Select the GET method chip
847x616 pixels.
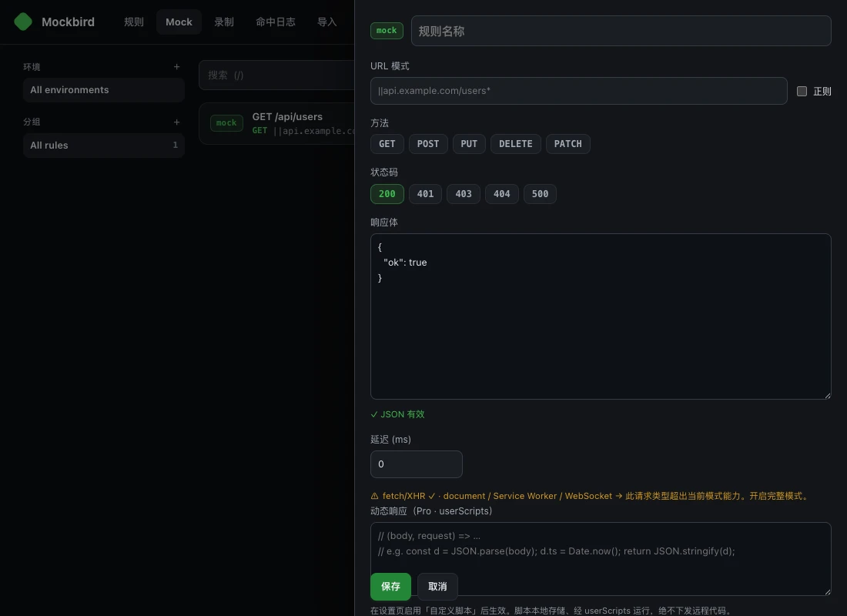point(387,144)
